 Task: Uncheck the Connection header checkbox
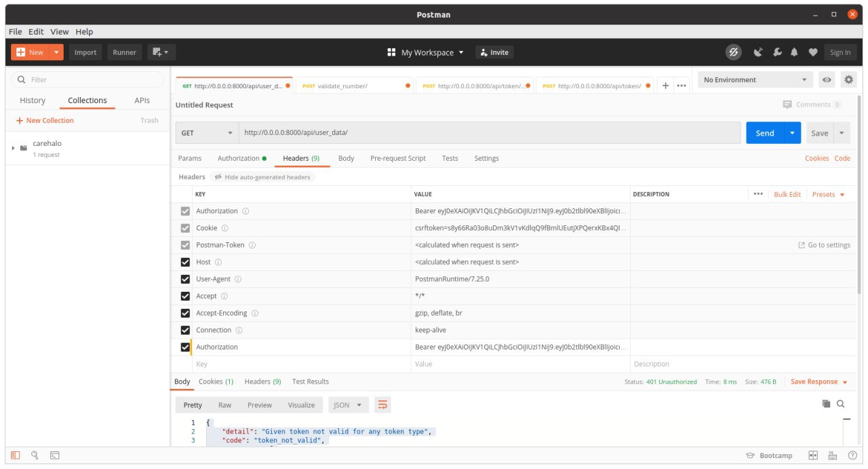pos(185,330)
